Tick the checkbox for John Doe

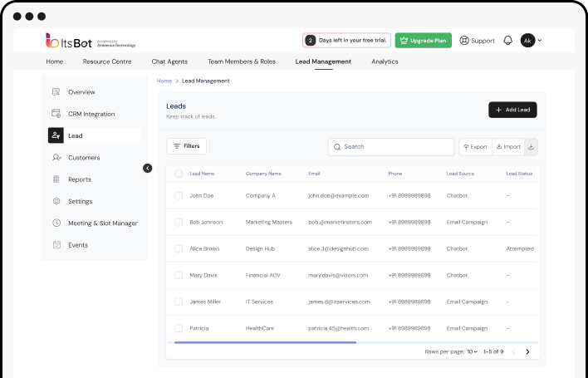point(179,196)
